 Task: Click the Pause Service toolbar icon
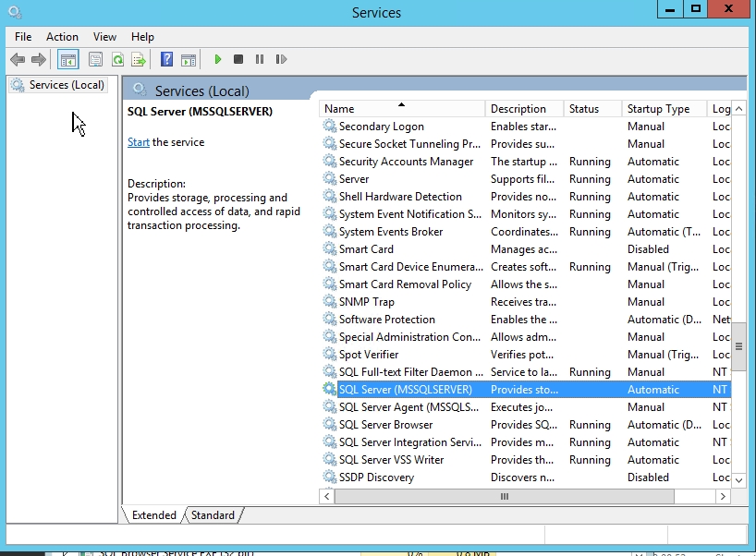[260, 59]
